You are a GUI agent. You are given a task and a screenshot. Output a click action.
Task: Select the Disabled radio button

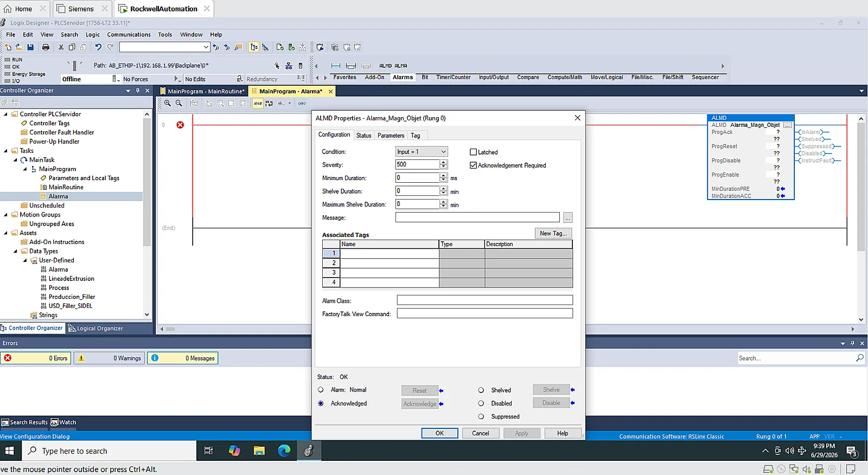(481, 403)
